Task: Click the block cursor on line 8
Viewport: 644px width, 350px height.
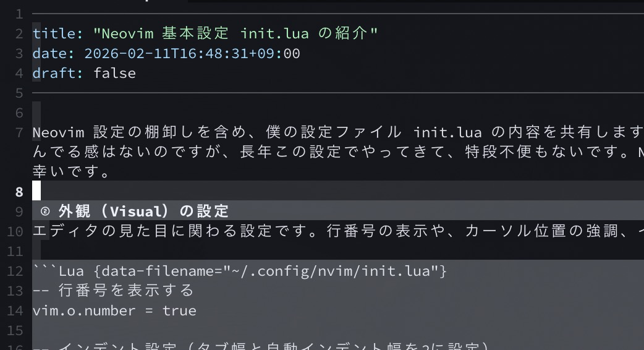Action: [36, 191]
